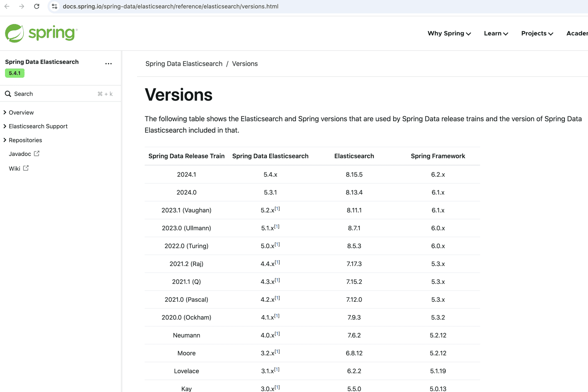
Task: Click Elasticsearch version 8.15.5 cell
Action: pyautogui.click(x=354, y=175)
